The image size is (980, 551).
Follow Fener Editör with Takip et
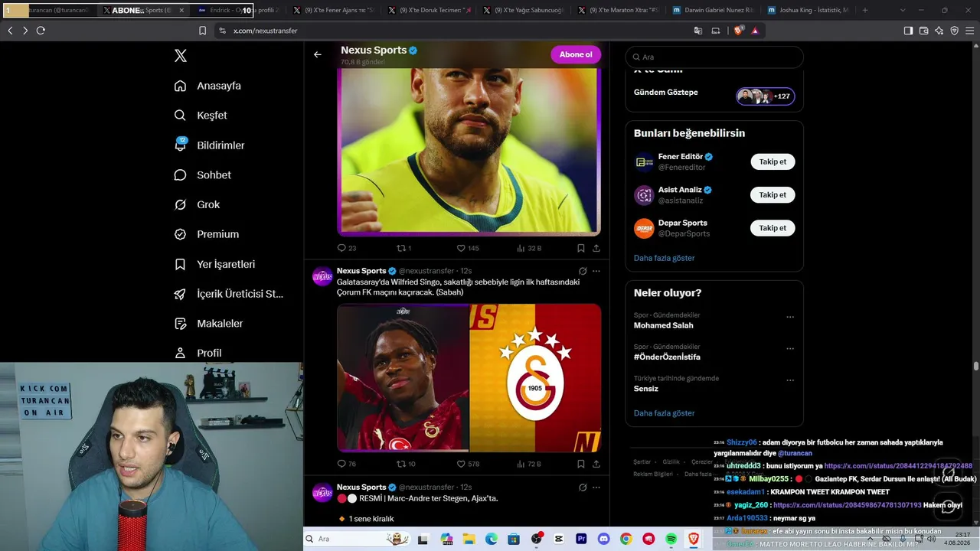(773, 161)
